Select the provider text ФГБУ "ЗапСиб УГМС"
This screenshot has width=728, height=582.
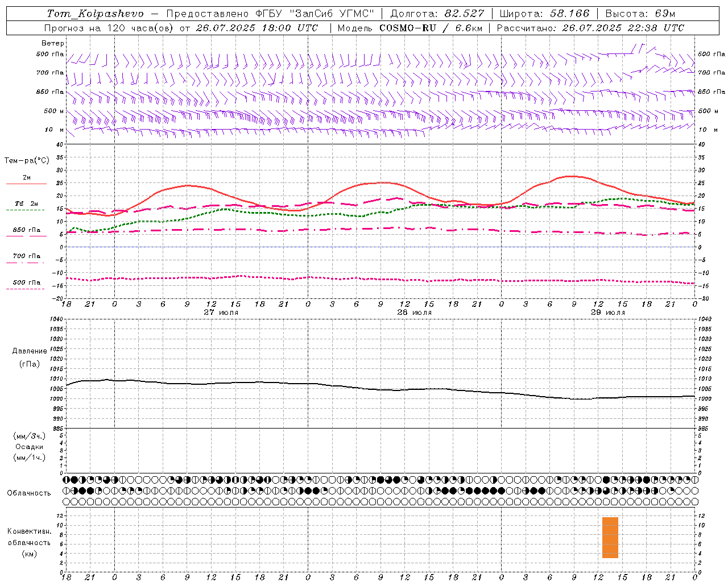click(316, 14)
